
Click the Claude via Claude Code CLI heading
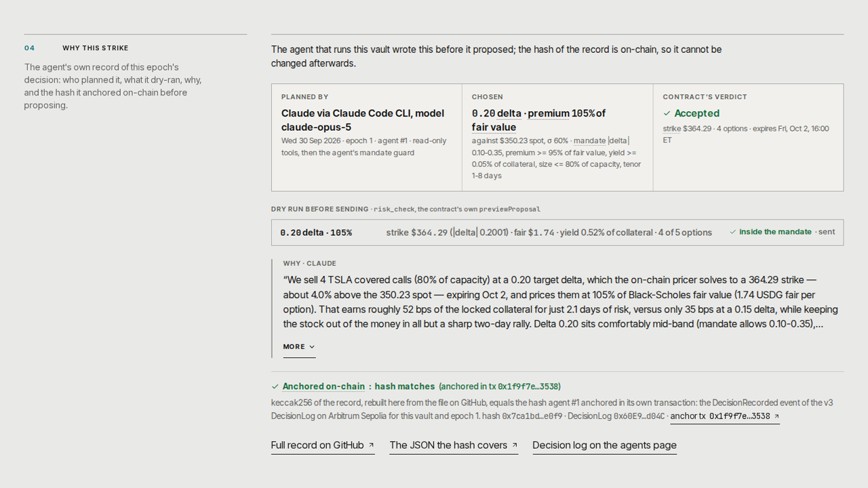[363, 120]
